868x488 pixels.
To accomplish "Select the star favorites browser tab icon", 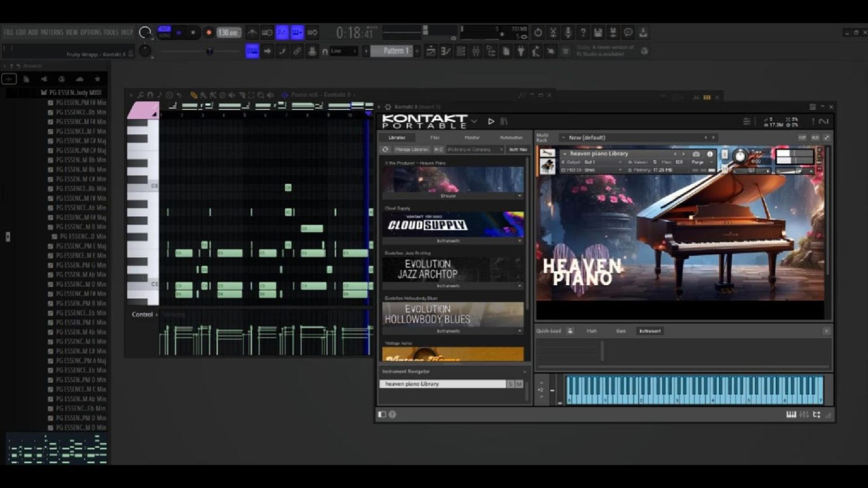I will pos(98,79).
